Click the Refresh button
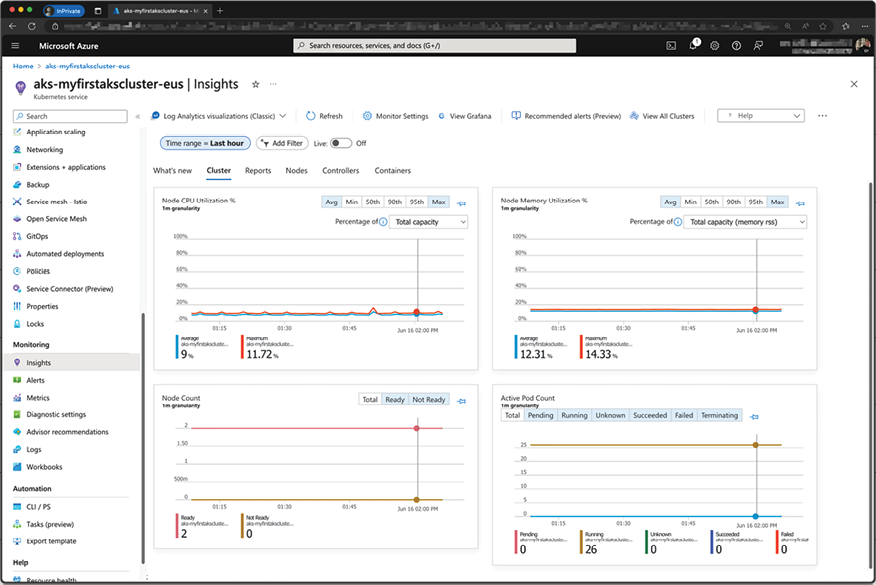 [324, 116]
